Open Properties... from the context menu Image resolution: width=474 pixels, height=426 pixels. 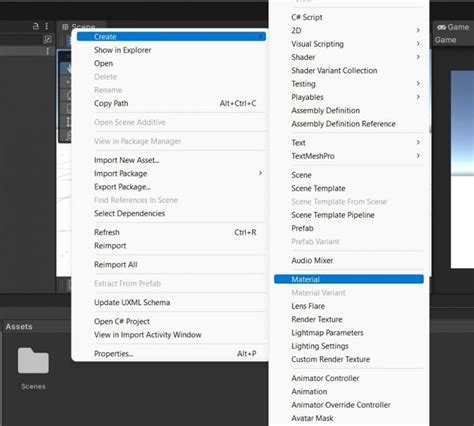tap(171, 354)
